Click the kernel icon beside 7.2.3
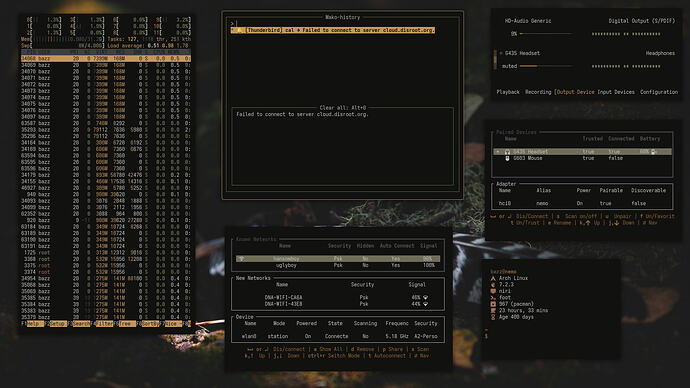The width and height of the screenshot is (690, 388). [x=493, y=285]
